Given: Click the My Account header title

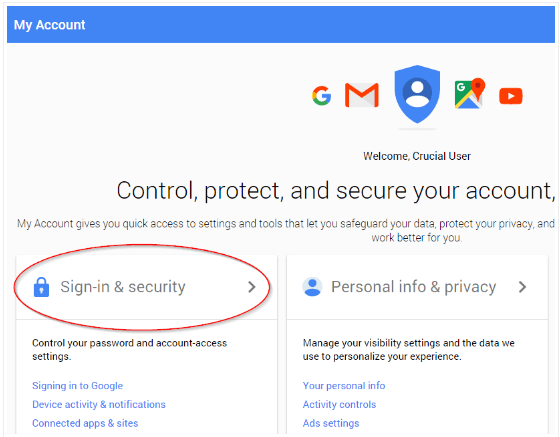Looking at the screenshot, I should pos(49,25).
